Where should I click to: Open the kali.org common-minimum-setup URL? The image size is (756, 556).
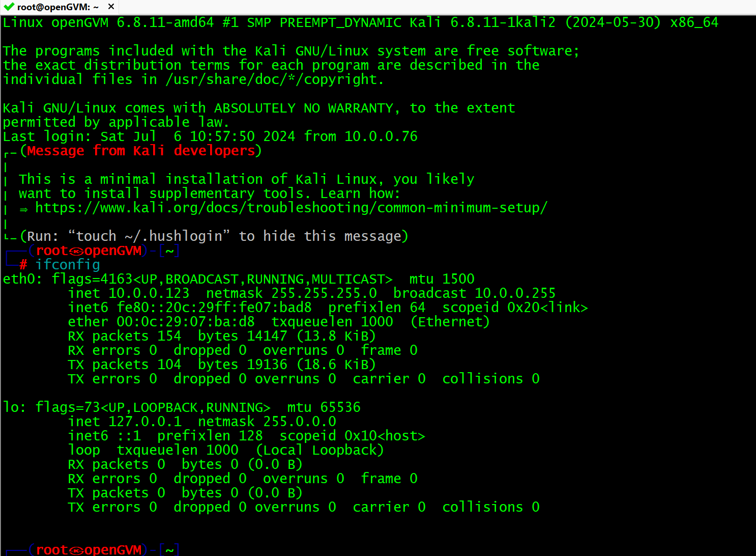291,208
